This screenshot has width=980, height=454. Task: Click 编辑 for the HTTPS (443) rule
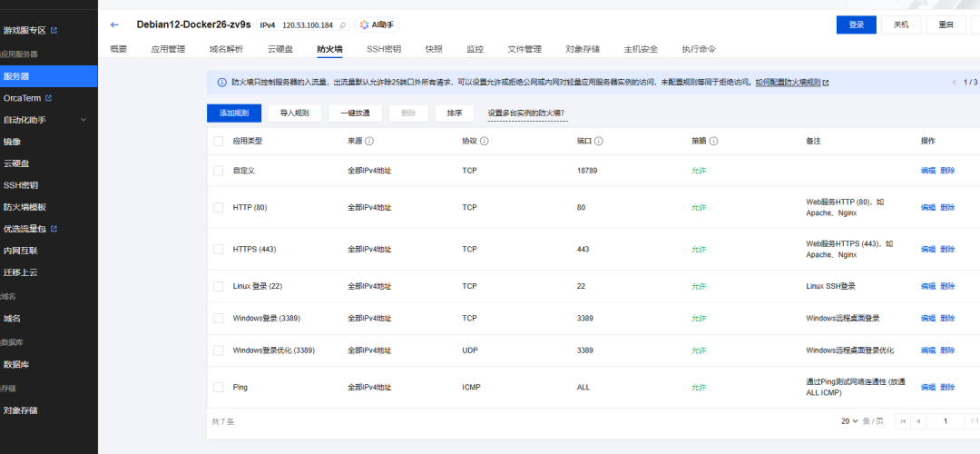[x=927, y=249]
